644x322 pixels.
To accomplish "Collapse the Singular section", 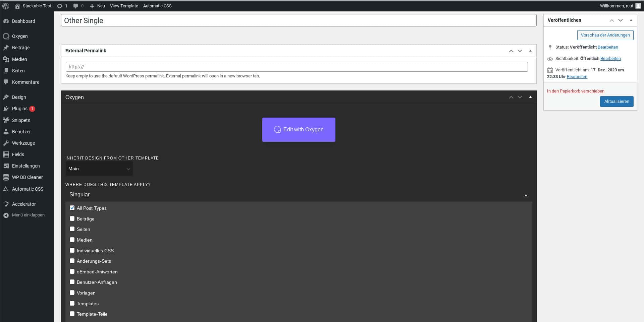I will (526, 195).
